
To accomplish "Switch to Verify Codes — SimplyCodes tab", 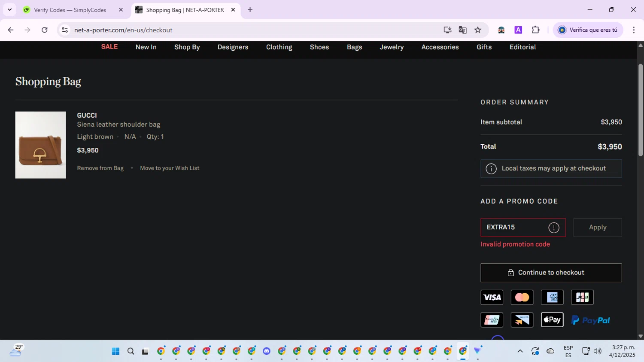I will coord(70,10).
